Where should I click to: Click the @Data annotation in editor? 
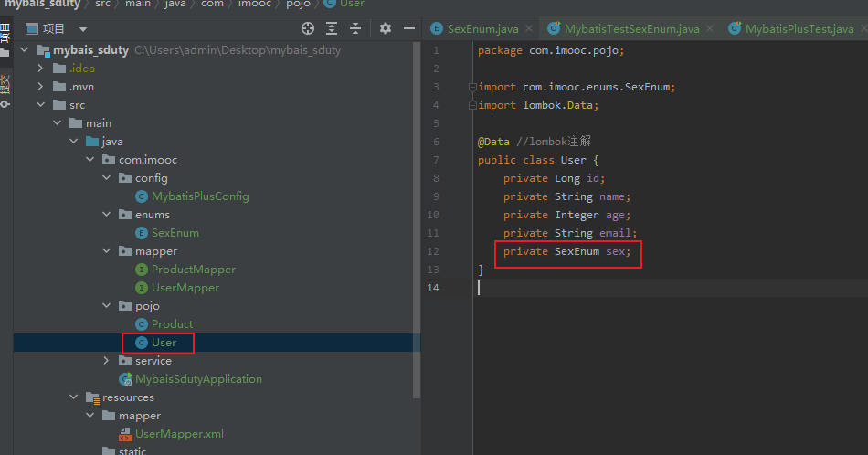[493, 142]
